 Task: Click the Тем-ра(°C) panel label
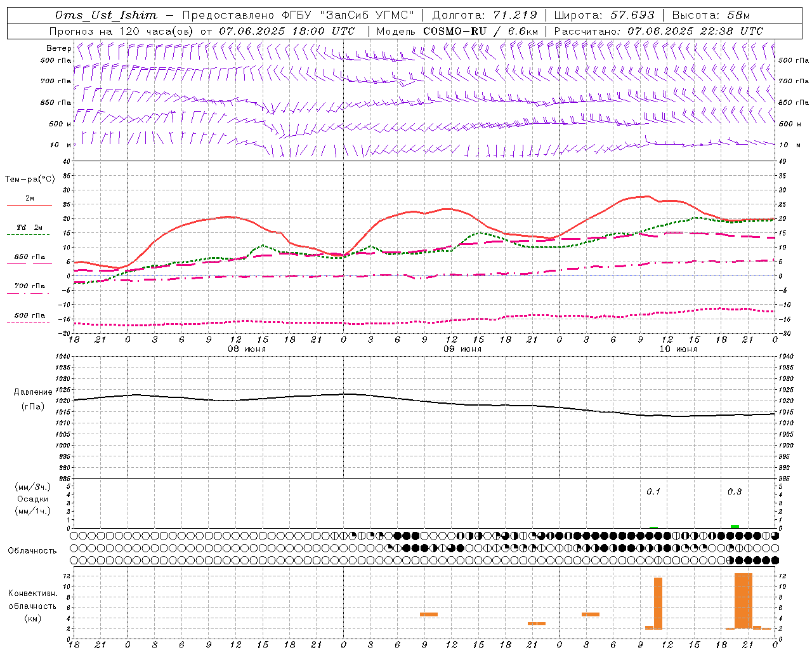[30, 180]
